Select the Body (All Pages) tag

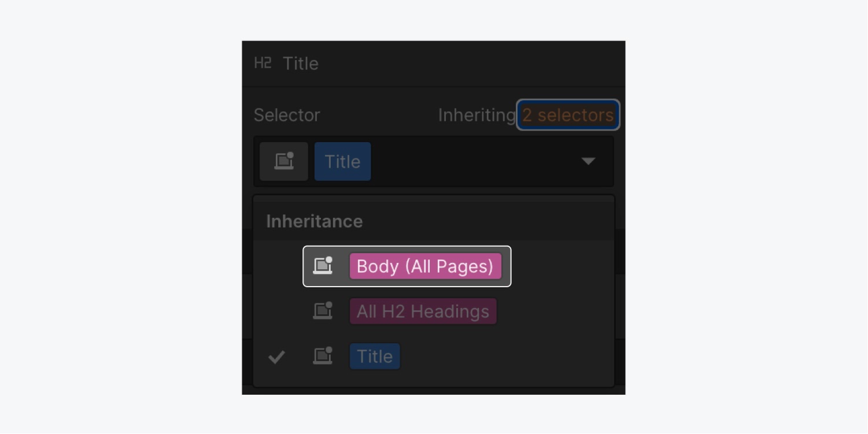click(425, 266)
